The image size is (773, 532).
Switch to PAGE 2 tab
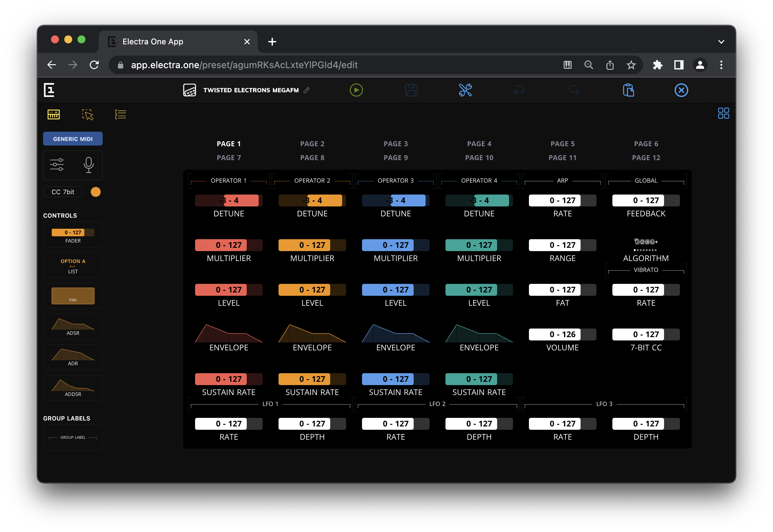pyautogui.click(x=312, y=144)
